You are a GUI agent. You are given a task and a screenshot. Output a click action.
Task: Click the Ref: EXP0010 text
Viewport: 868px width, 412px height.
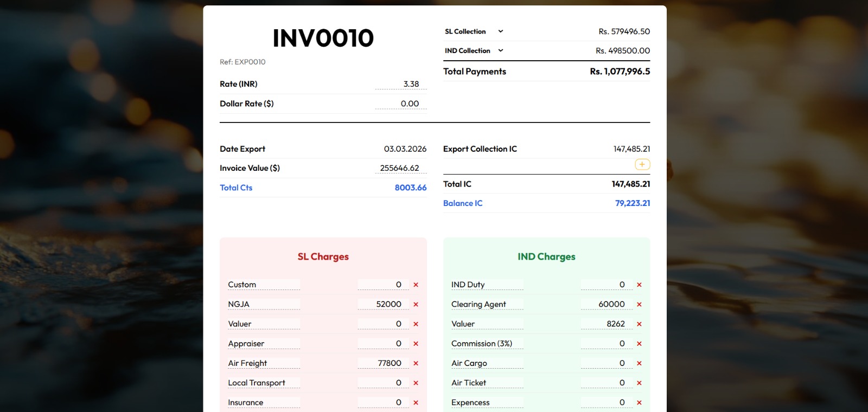coord(242,62)
